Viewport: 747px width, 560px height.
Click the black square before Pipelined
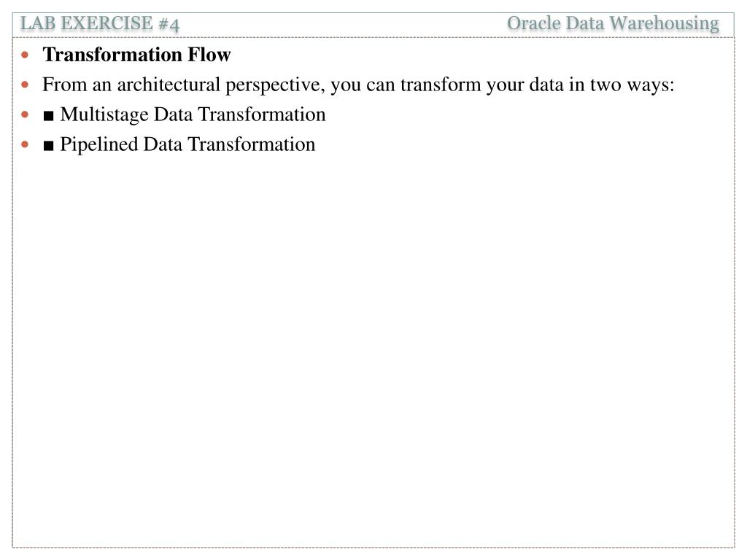(x=48, y=146)
